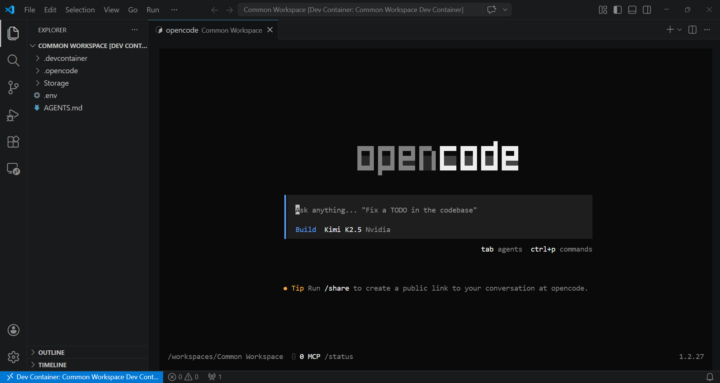
Task: Open the new terminal launch profile dropdown
Action: point(680,30)
